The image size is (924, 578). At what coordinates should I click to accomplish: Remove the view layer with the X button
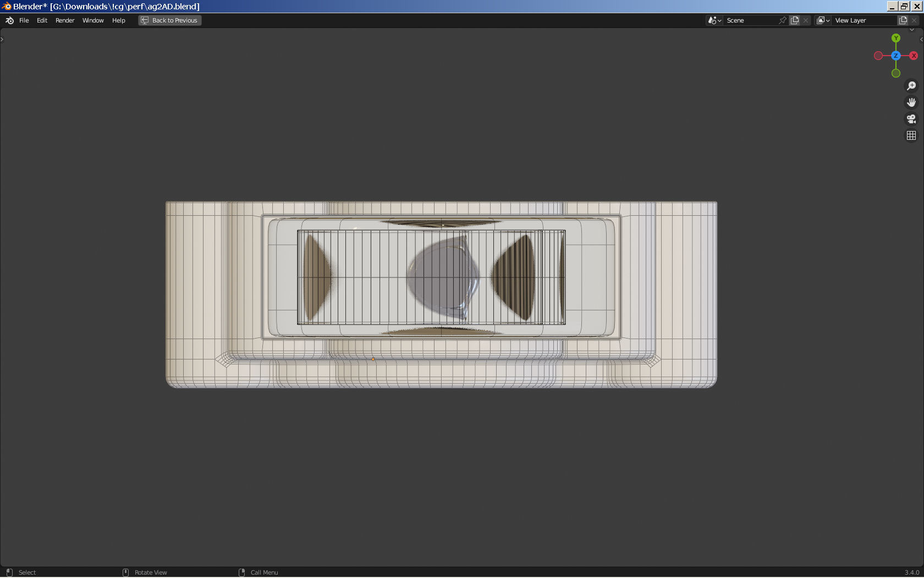pyautogui.click(x=914, y=20)
